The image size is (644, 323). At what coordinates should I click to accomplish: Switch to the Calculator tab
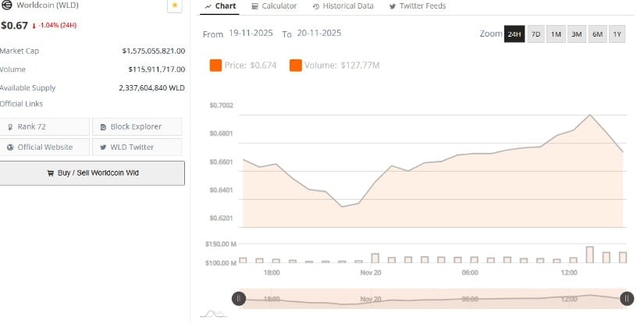click(x=274, y=6)
